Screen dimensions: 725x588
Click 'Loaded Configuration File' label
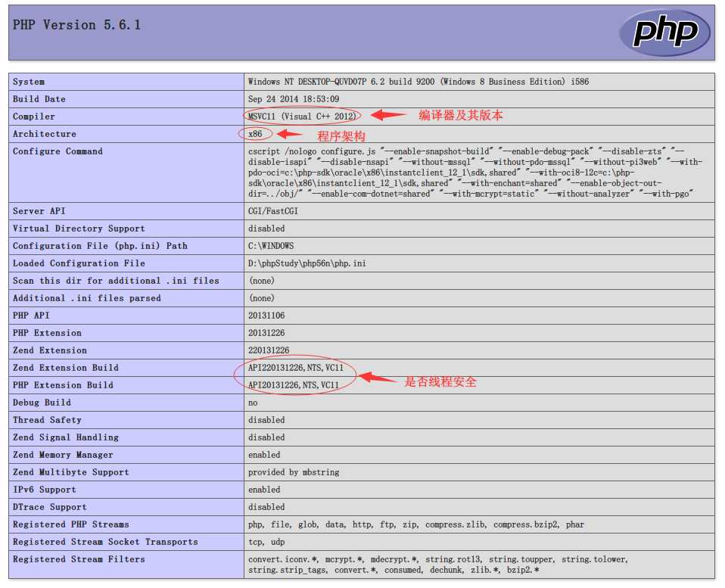[x=79, y=263]
